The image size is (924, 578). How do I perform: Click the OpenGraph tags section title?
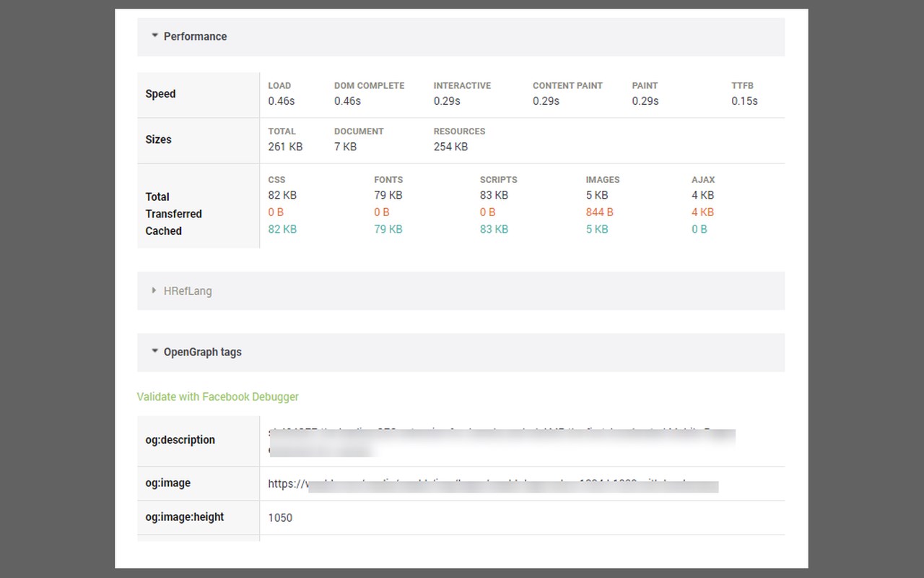[x=202, y=353]
